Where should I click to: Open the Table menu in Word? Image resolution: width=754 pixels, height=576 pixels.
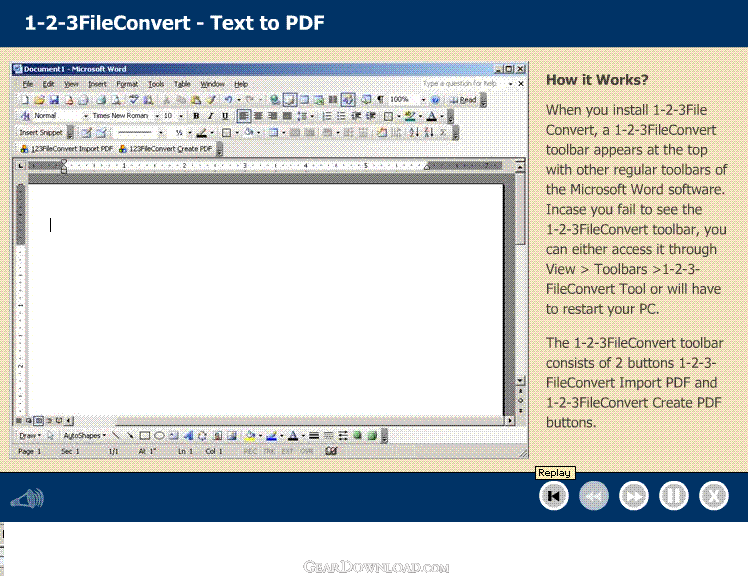pyautogui.click(x=182, y=84)
